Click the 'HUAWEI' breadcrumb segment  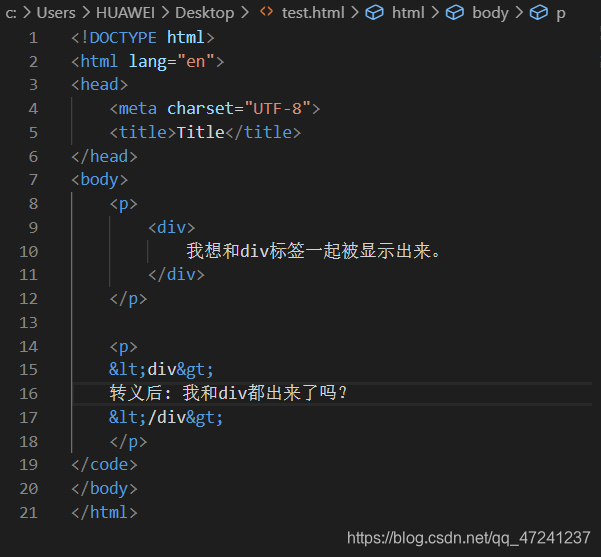[x=125, y=13]
